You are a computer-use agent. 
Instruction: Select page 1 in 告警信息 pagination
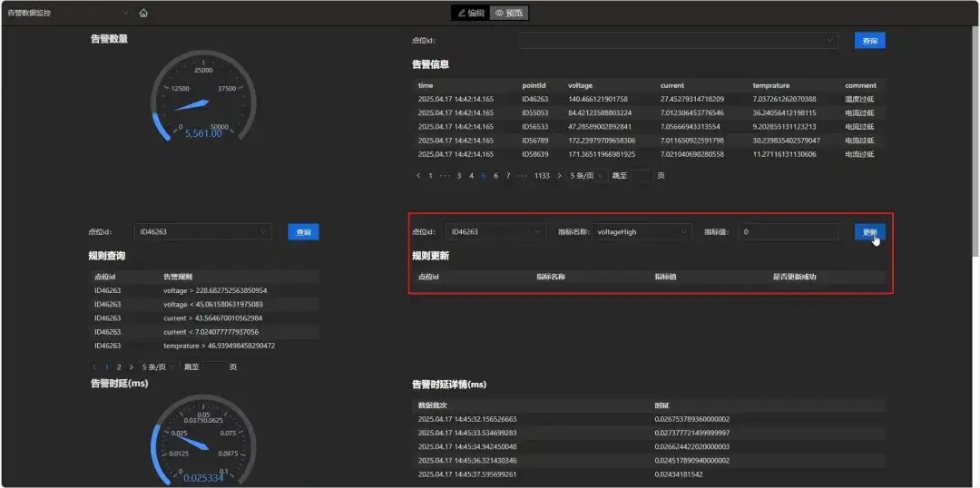pos(431,176)
